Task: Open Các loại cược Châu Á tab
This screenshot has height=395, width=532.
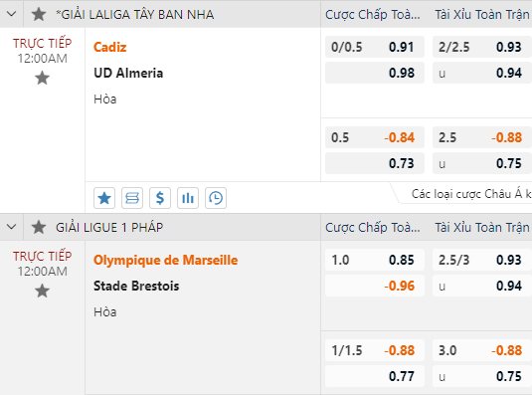Action: click(470, 194)
